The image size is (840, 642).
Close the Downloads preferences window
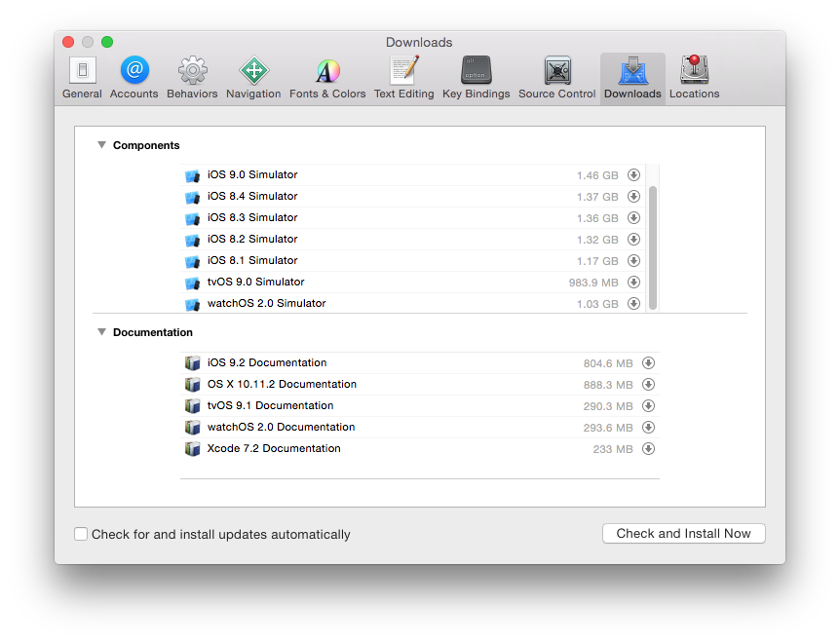[68, 42]
